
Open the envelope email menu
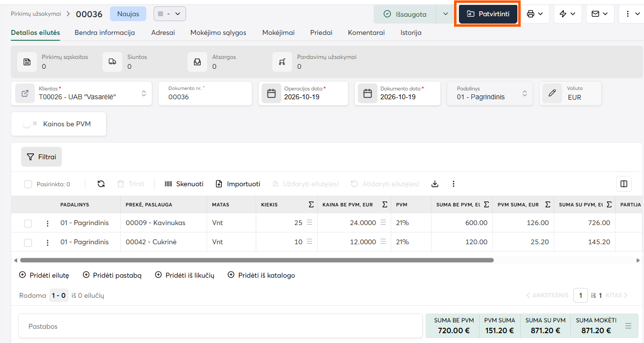[x=600, y=14]
